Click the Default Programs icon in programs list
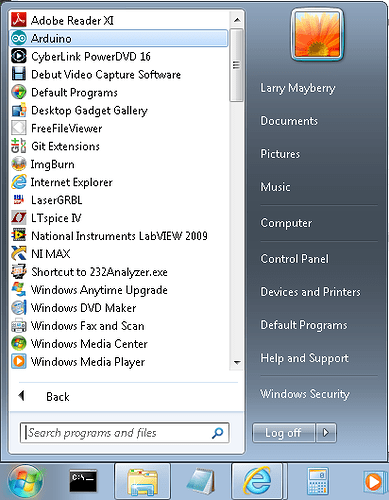This screenshot has width=389, height=500. pyautogui.click(x=19, y=92)
